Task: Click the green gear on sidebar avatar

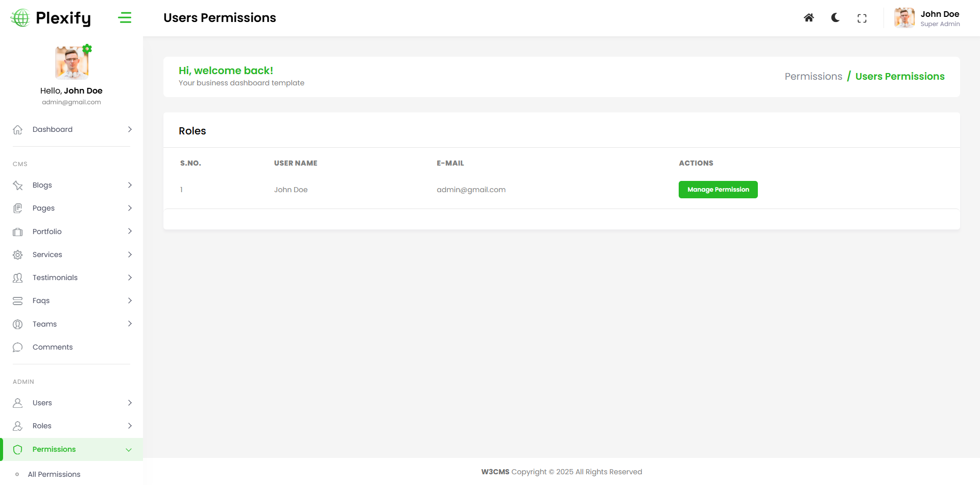Action: click(x=87, y=49)
